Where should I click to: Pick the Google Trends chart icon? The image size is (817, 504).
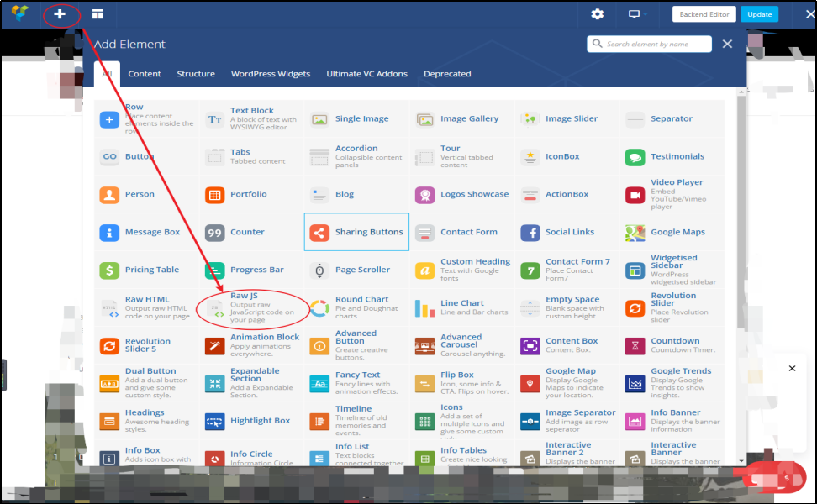pos(635,384)
